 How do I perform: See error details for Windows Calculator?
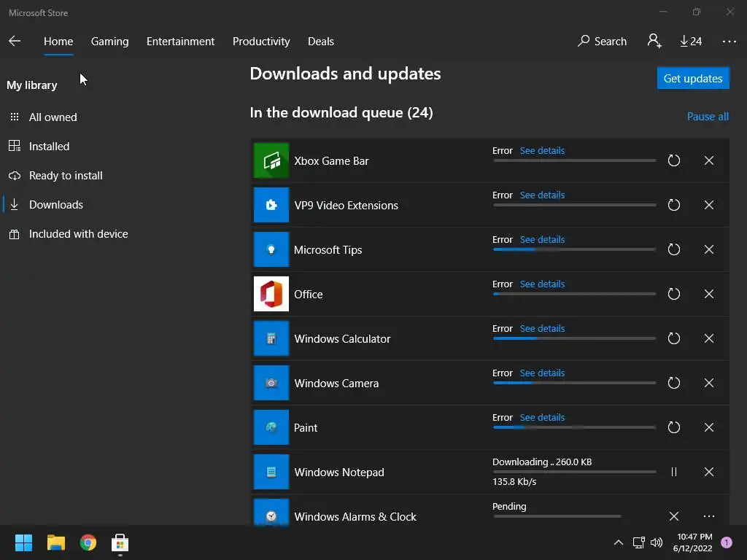542,329
